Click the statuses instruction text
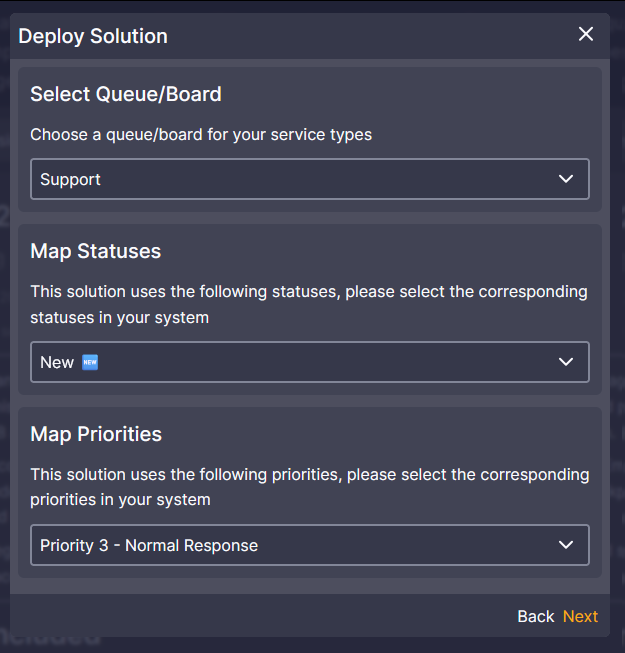Image resolution: width=625 pixels, height=653 pixels. click(309, 304)
